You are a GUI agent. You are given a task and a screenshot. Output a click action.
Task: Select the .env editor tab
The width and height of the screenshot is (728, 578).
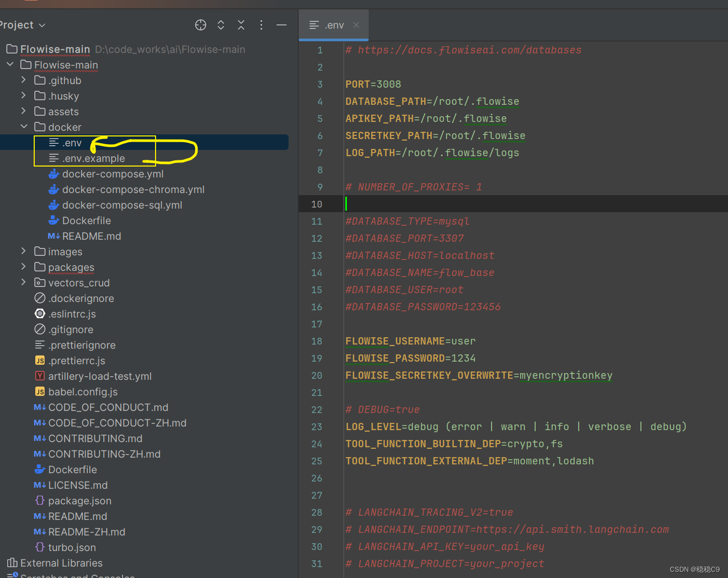[x=329, y=25]
